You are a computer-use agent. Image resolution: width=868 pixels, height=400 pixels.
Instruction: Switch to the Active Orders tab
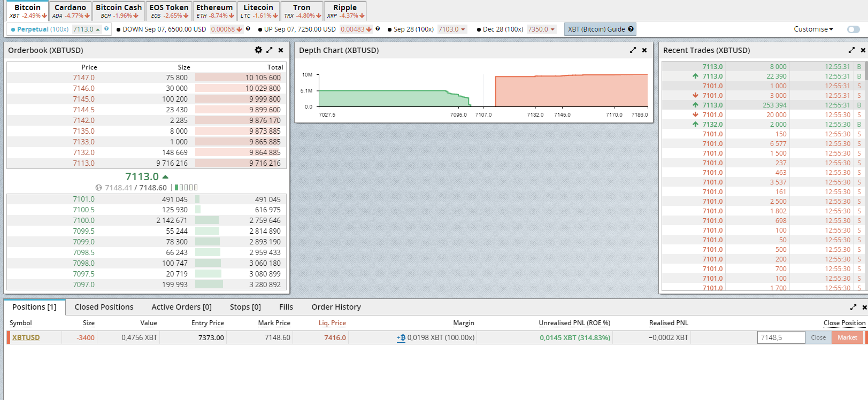[182, 307]
